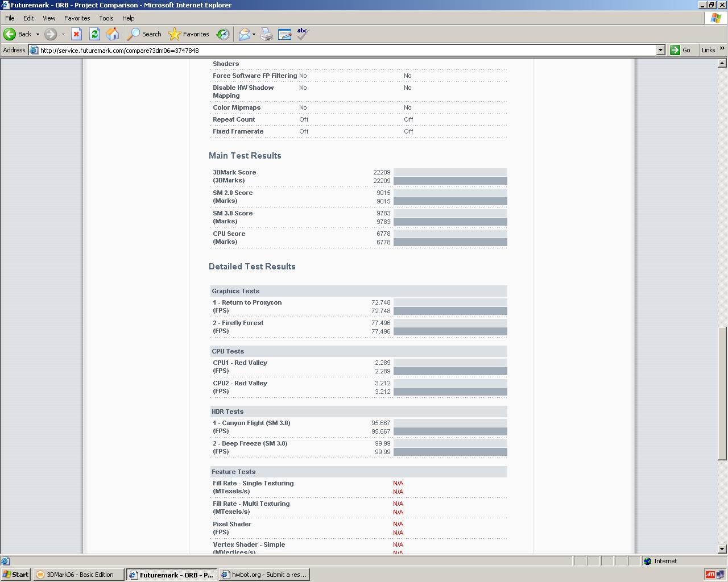This screenshot has width=728, height=582.
Task: Open the Mail options dropdown arrow
Action: click(254, 34)
